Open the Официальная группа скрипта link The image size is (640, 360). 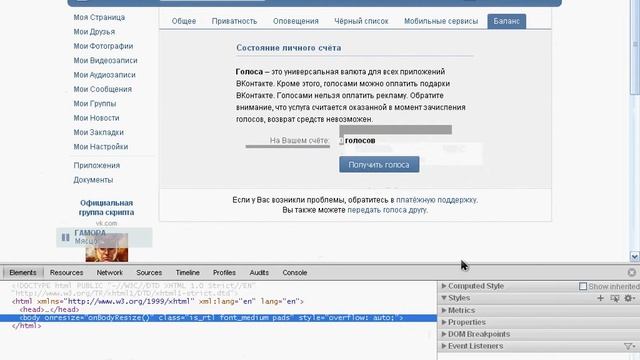point(107,207)
